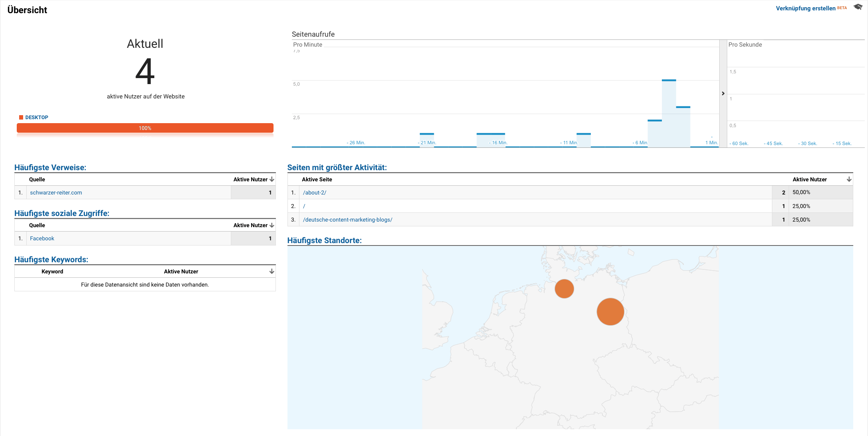Viewport: 868px width, 436px height.
Task: Open schwarzer-reiter.com referral source
Action: click(56, 192)
